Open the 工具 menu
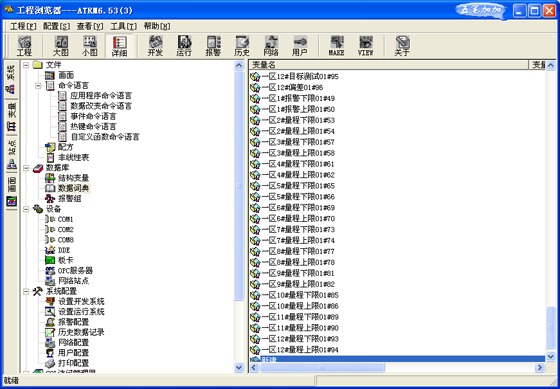This screenshot has width=560, height=389. tap(124, 26)
